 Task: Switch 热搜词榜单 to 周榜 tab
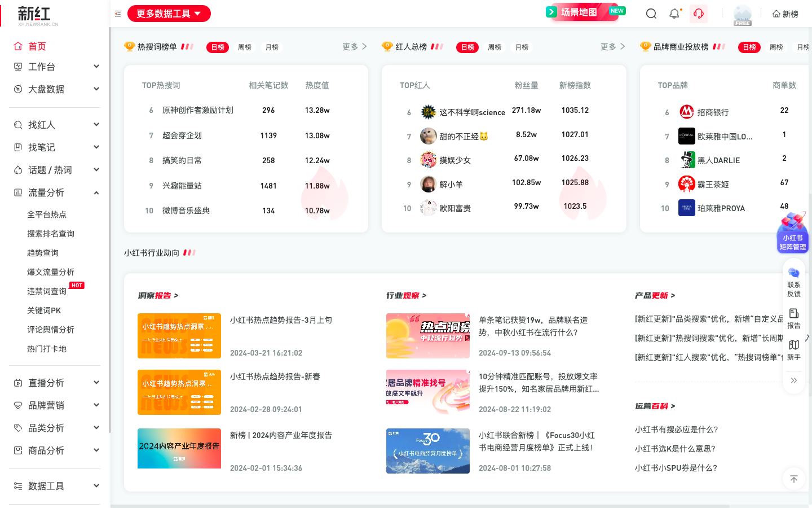pos(245,47)
